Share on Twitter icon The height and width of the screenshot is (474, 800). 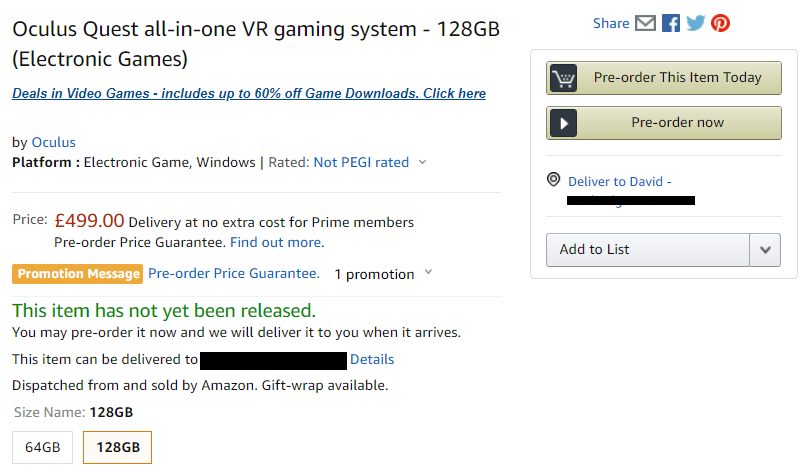(x=696, y=23)
